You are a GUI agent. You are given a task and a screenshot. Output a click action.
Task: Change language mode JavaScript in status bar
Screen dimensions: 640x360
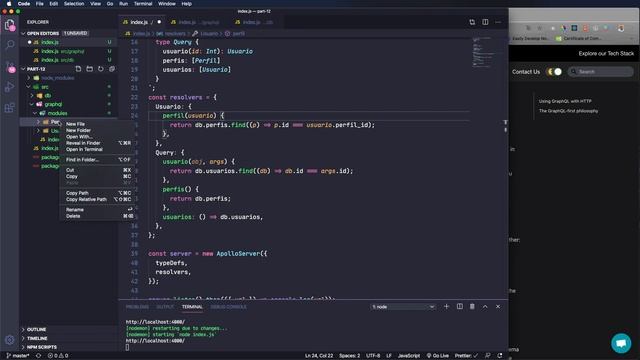(409, 356)
